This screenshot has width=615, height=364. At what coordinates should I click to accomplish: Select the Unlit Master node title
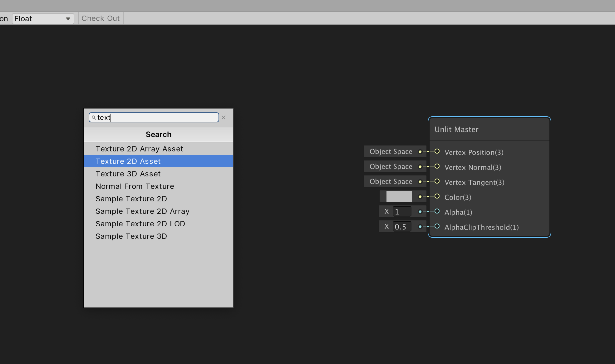(x=456, y=130)
